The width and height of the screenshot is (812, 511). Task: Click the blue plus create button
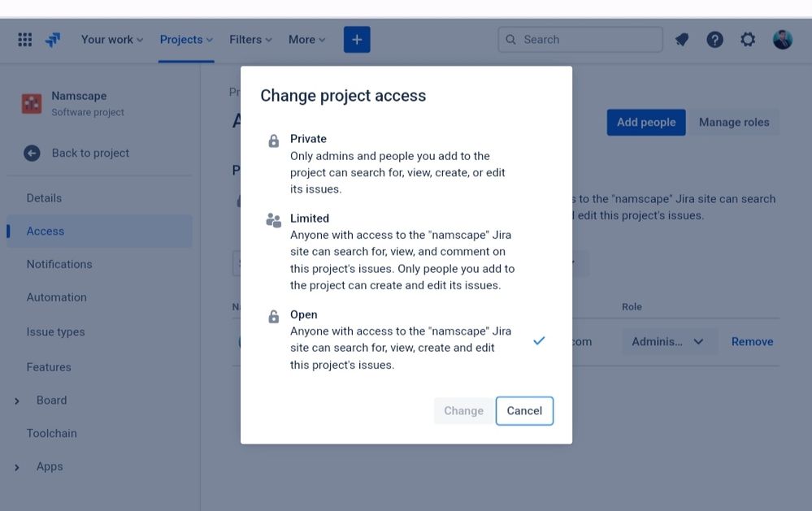tap(357, 39)
